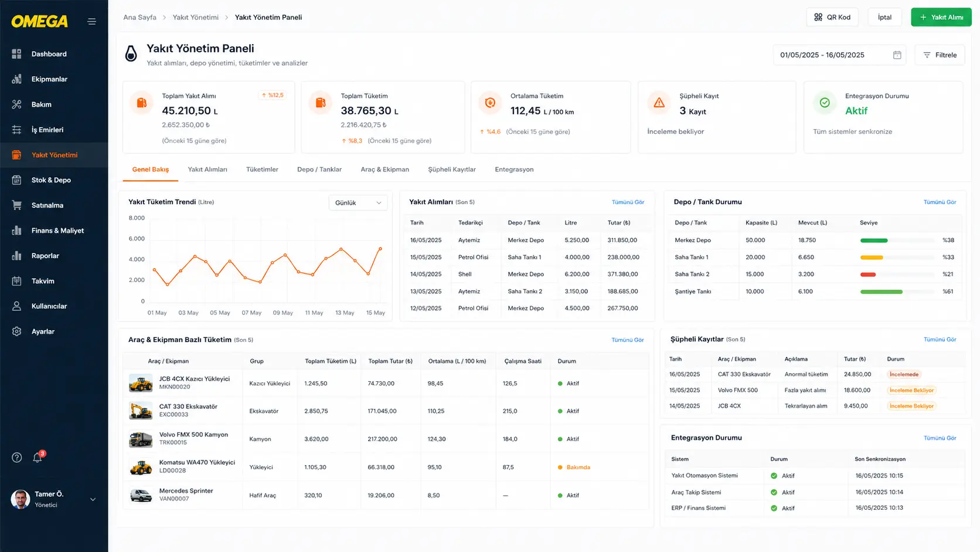Click the help question mark icon
The height and width of the screenshot is (552, 980).
[x=17, y=458]
